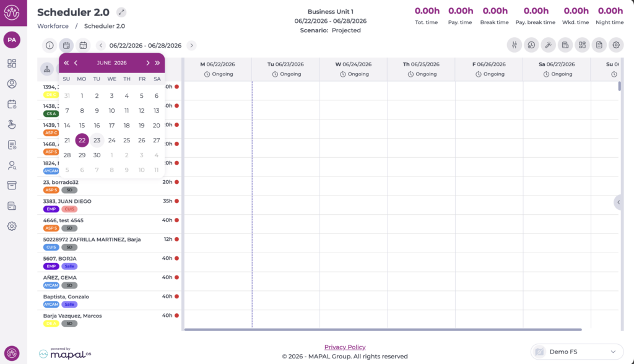Viewport: 634px width, 364px height.
Task: Open the Privacy Policy link
Action: tap(345, 347)
